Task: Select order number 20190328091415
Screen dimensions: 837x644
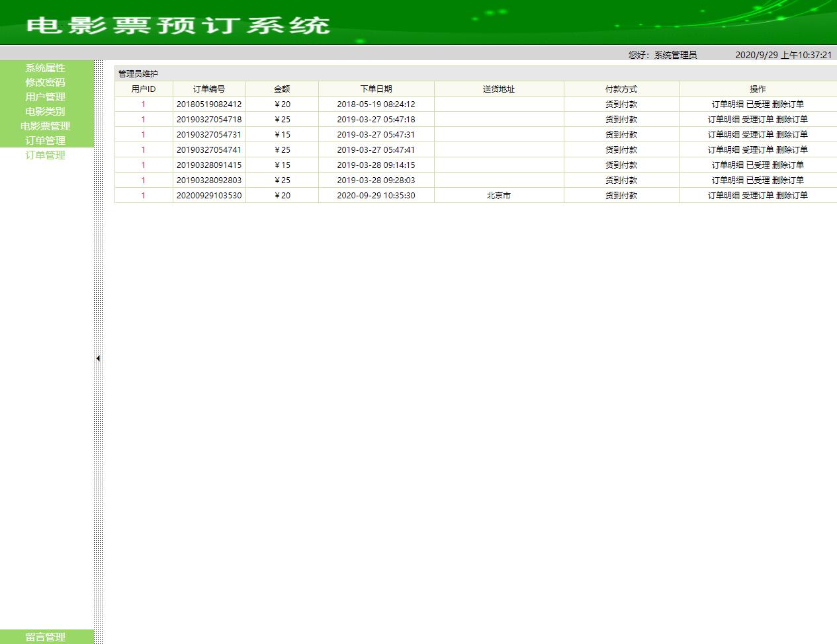Action: [x=209, y=165]
